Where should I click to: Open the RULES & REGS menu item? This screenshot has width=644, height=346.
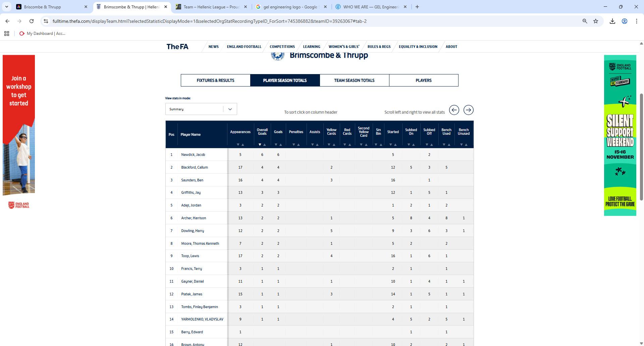coord(379,47)
